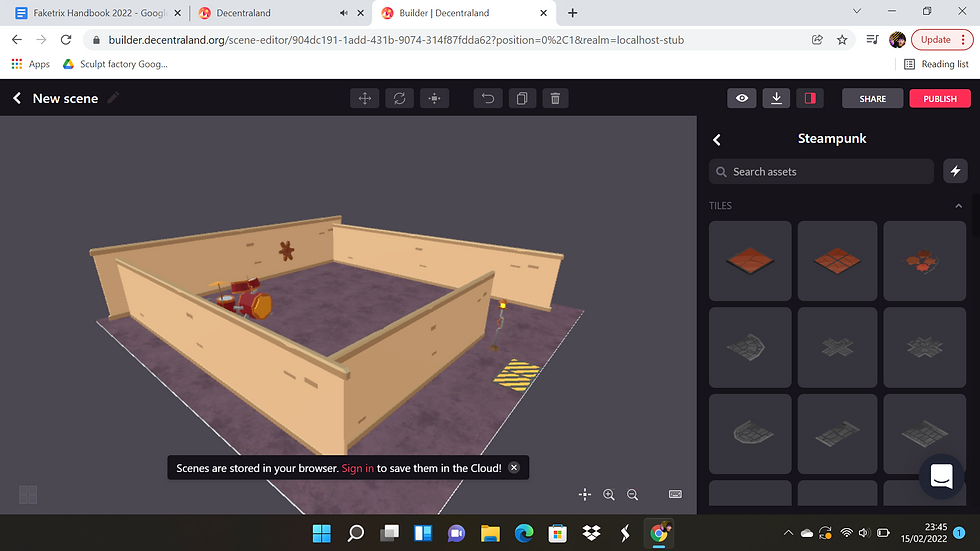The width and height of the screenshot is (980, 551).
Task: Open Microsoft Edge from taskbar
Action: coord(524,533)
